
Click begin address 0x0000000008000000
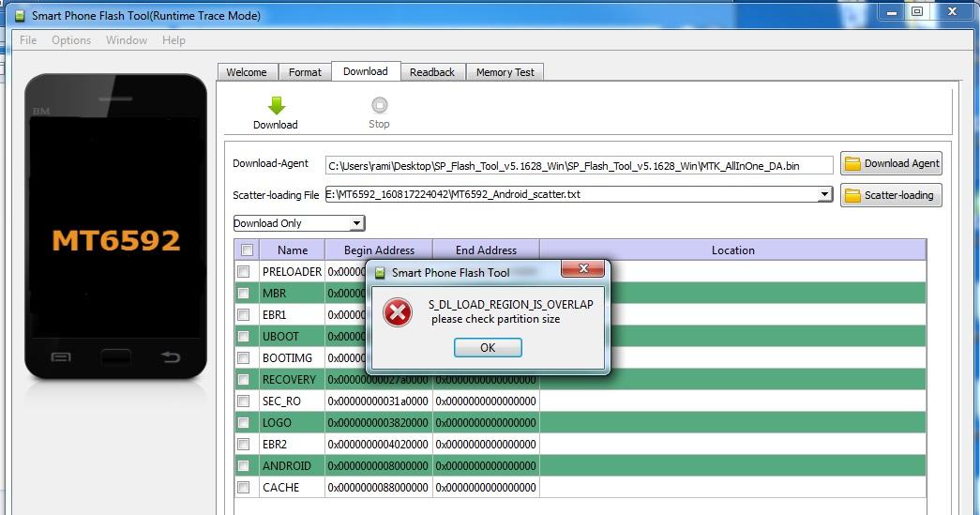coord(378,465)
